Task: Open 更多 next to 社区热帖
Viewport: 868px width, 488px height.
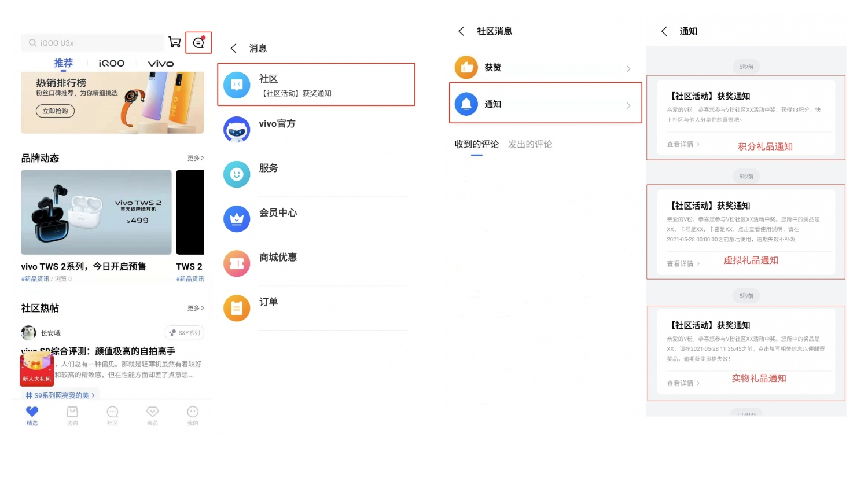Action: 196,308
